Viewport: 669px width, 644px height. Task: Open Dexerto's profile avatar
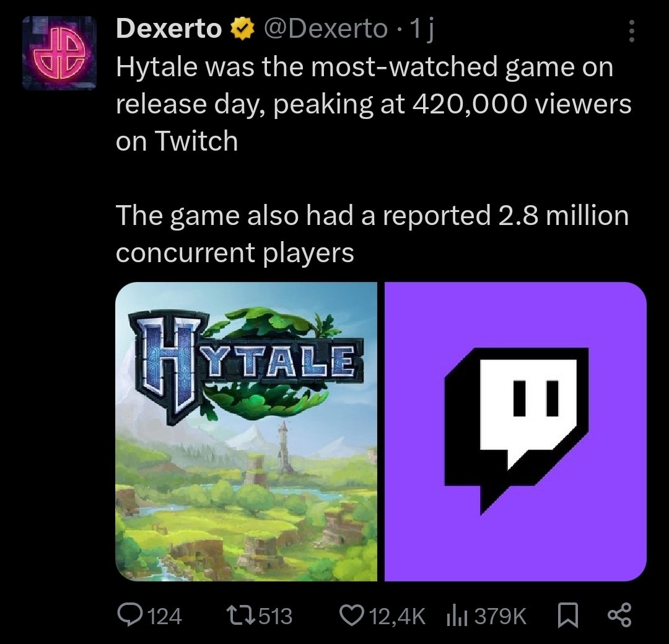(x=59, y=53)
